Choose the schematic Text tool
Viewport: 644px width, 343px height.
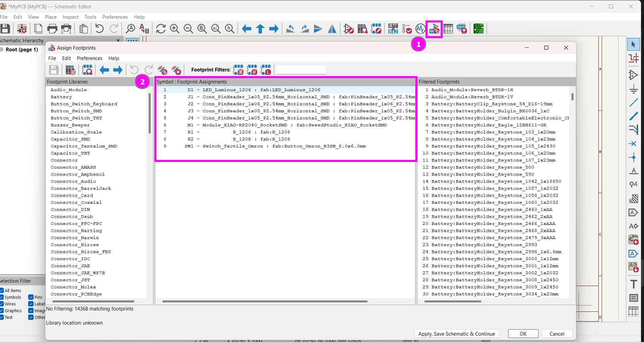coord(634,284)
